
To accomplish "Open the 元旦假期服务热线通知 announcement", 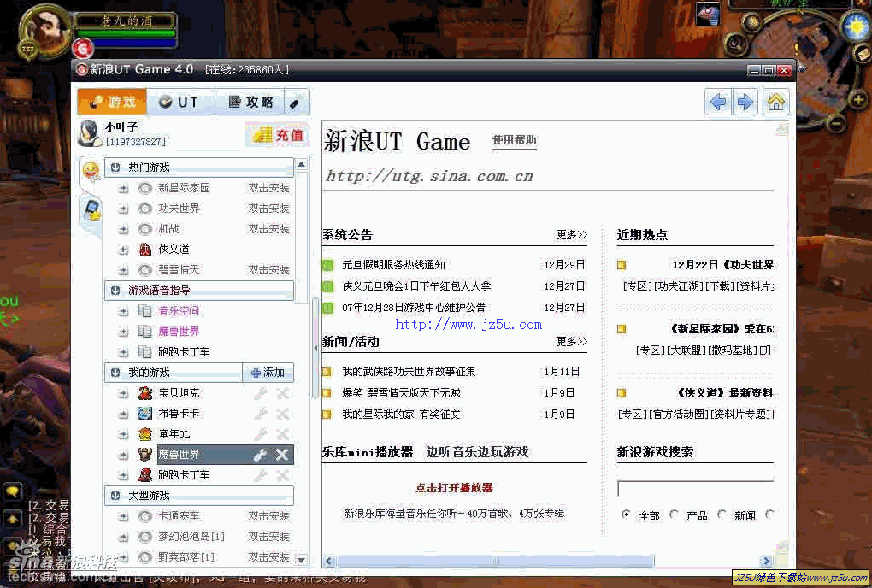I will pyautogui.click(x=394, y=265).
